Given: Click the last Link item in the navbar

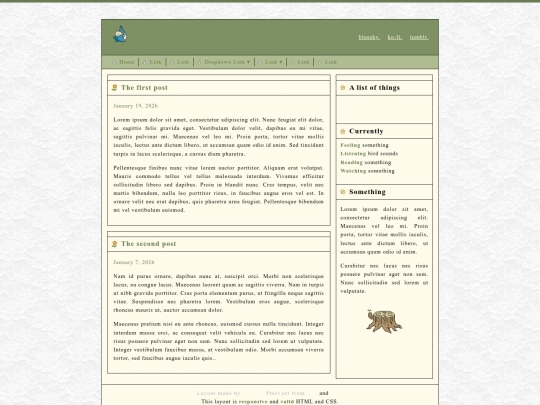Looking at the screenshot, I should (x=331, y=62).
